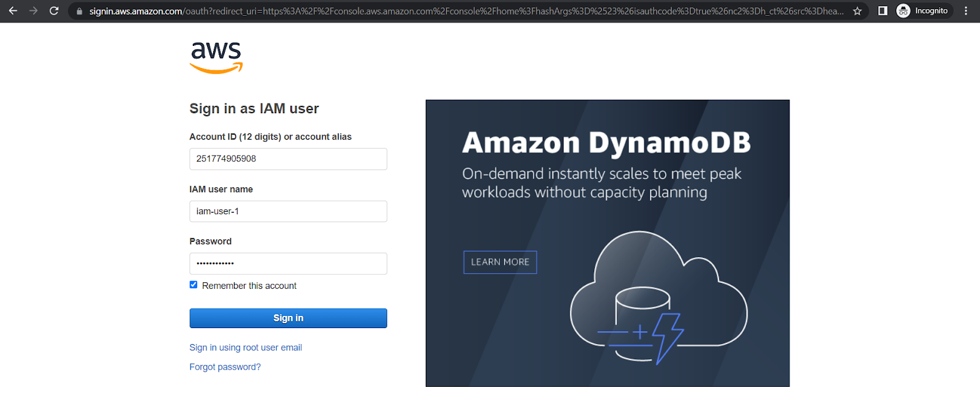
Task: Click the 'Sign in as IAM user' heading
Action: click(254, 109)
